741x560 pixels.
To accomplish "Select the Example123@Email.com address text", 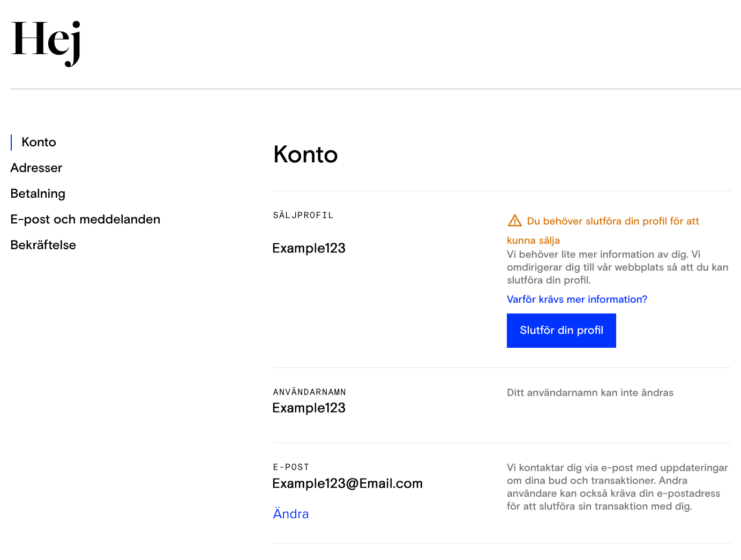I will tap(347, 483).
